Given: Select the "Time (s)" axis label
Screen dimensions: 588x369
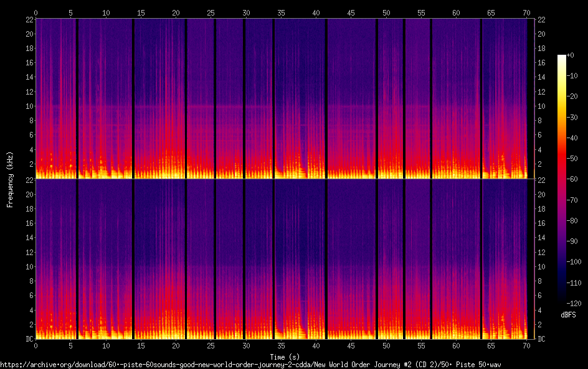Looking at the screenshot, I should (285, 357).
